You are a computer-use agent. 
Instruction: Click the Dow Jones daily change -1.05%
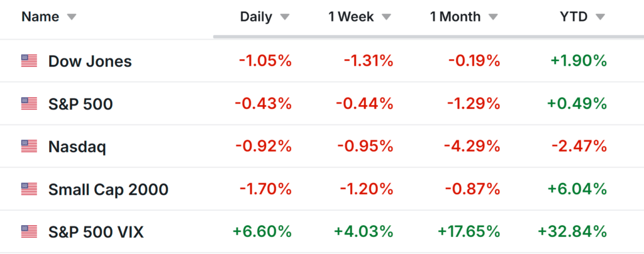click(265, 61)
